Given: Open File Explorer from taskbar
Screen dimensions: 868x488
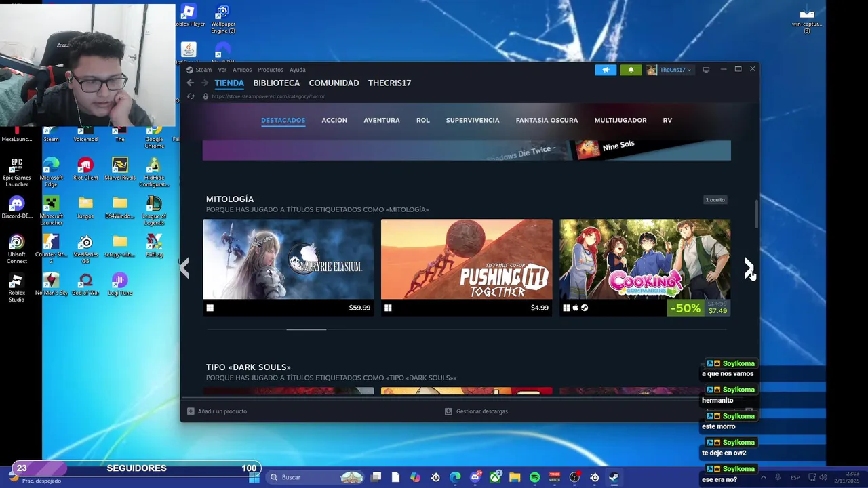Looking at the screenshot, I should [x=515, y=477].
